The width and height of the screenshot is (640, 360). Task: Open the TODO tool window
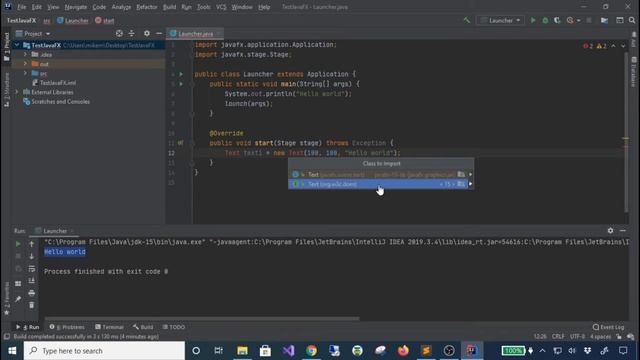tap(174, 327)
